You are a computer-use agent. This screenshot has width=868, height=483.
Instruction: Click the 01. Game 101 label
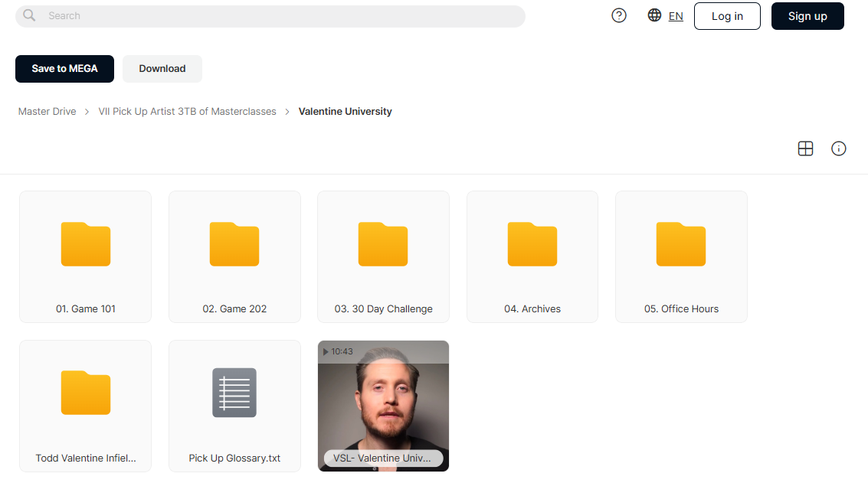click(x=86, y=308)
